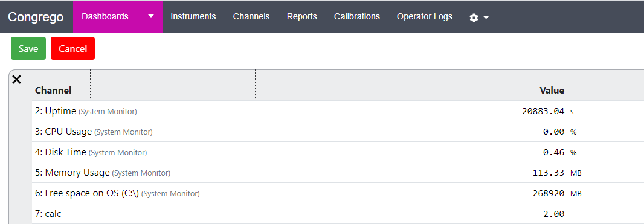The image size is (644, 224).
Task: Click the Disk Time value 0.46
Action: click(x=553, y=152)
